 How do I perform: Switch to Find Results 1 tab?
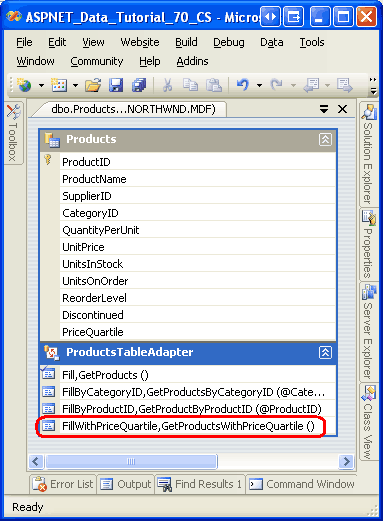pyautogui.click(x=200, y=484)
